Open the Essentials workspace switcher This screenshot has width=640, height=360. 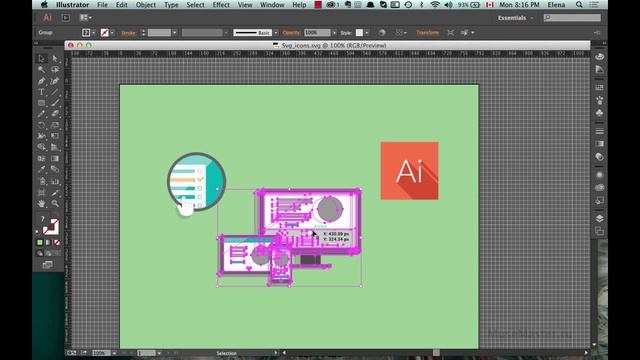pyautogui.click(x=515, y=18)
